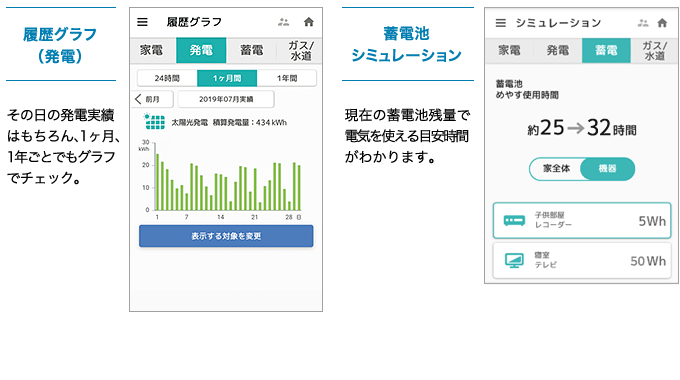Click 積算発電量：434 kWh text

249,123
